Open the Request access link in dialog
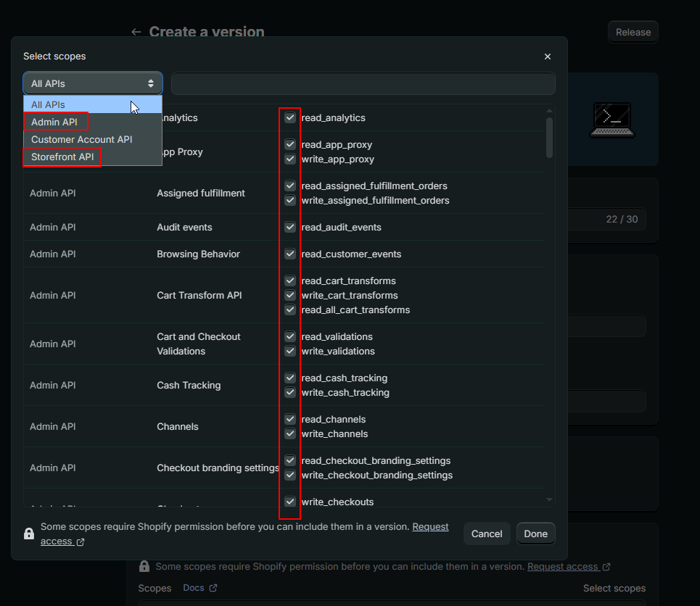 [x=430, y=527]
